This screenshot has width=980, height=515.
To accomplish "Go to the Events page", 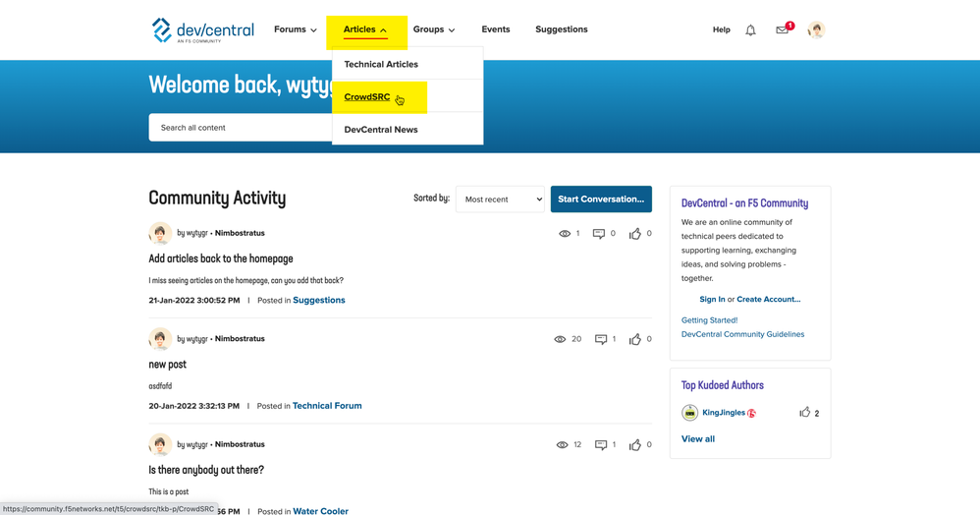I will click(x=496, y=29).
